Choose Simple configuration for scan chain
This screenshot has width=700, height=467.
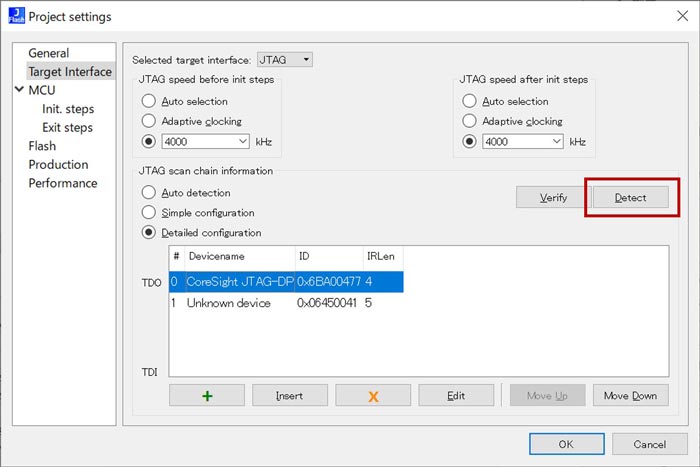coord(148,213)
